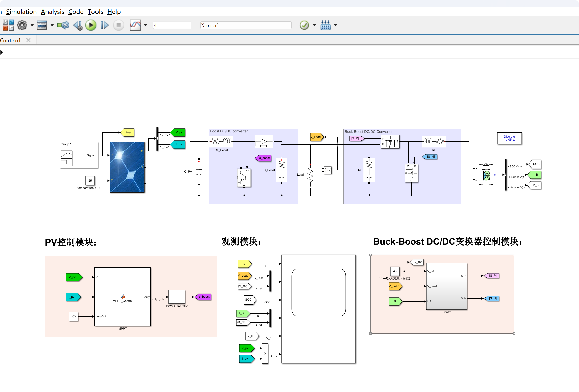Expand the Normal simulation mode dropdown

[289, 25]
